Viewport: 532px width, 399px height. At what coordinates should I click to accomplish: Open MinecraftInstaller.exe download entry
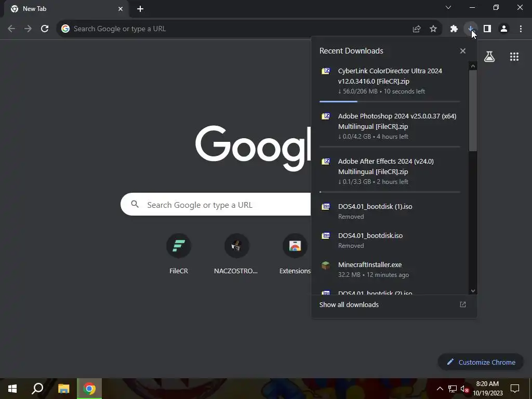(x=390, y=270)
